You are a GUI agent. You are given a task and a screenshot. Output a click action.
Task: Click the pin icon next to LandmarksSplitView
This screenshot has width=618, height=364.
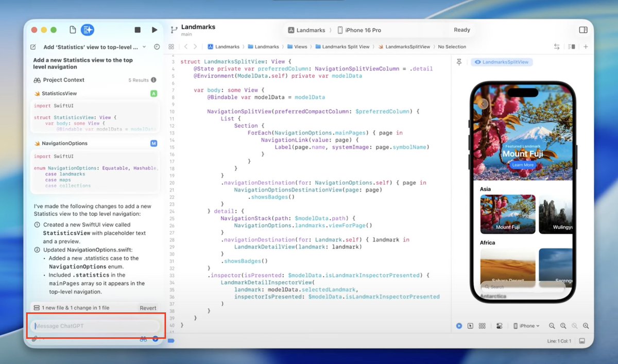[x=460, y=62]
